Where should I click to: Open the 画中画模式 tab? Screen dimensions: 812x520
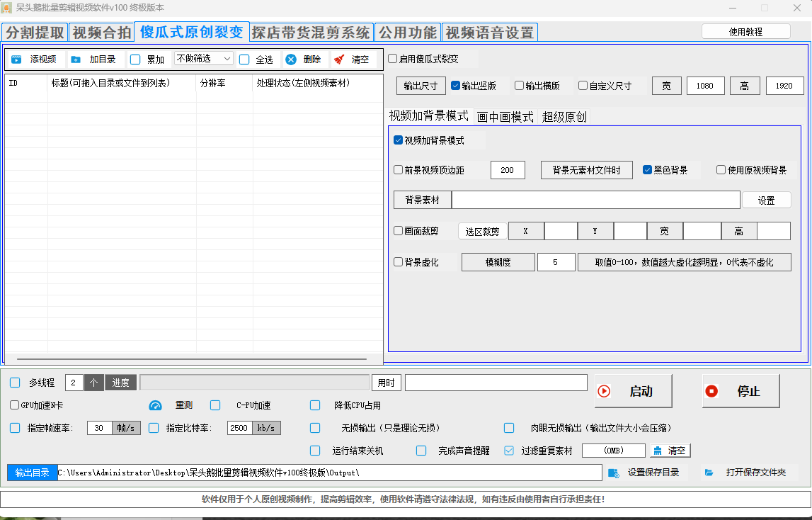505,117
